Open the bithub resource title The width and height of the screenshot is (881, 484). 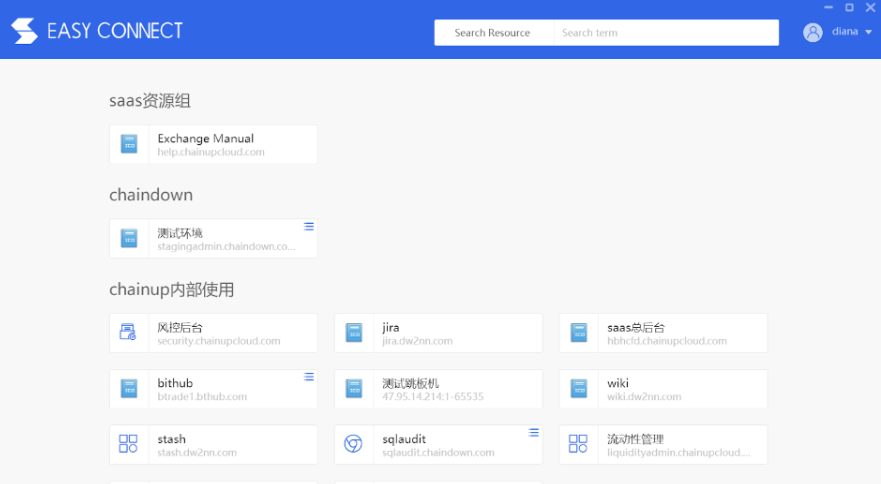pyautogui.click(x=175, y=383)
